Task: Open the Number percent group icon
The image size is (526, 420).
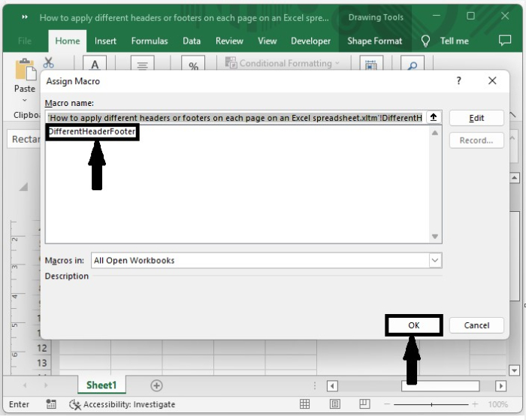Action: click(193, 63)
